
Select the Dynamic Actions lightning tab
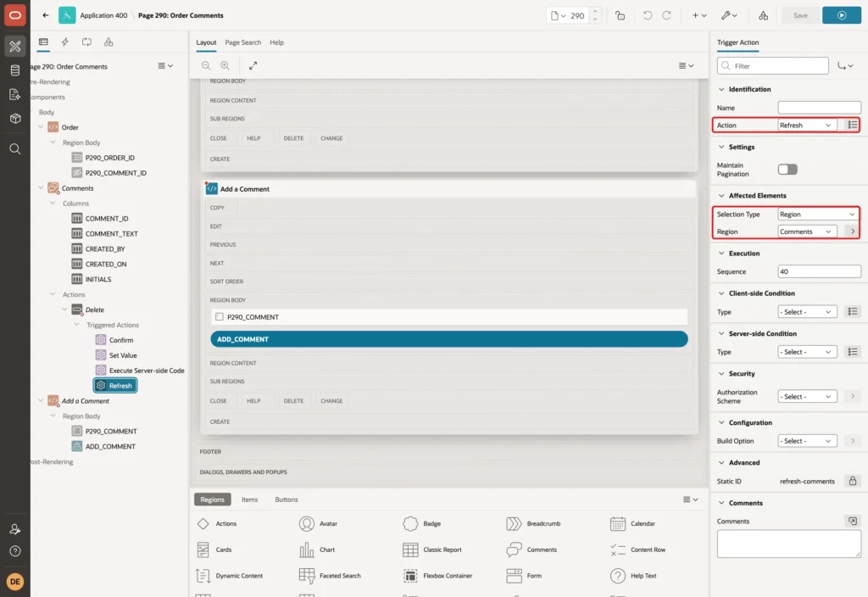[64, 42]
